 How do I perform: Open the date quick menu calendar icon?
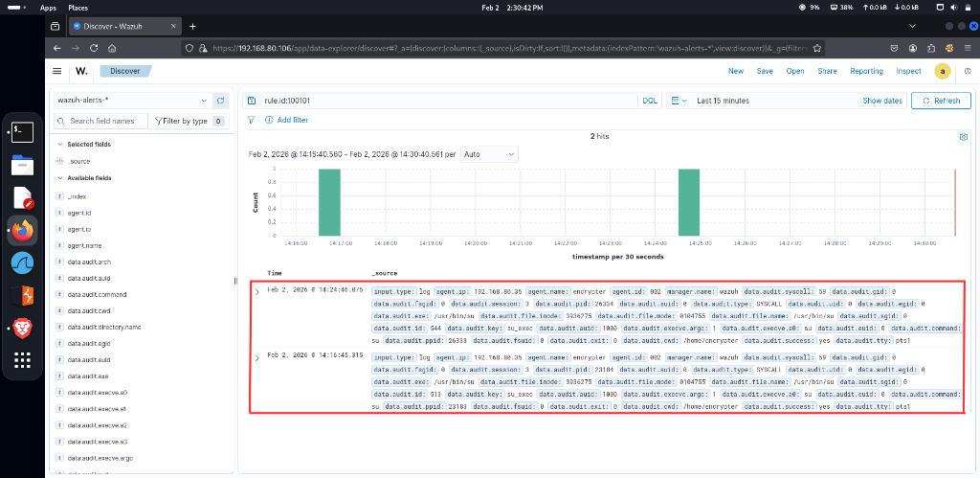(679, 101)
